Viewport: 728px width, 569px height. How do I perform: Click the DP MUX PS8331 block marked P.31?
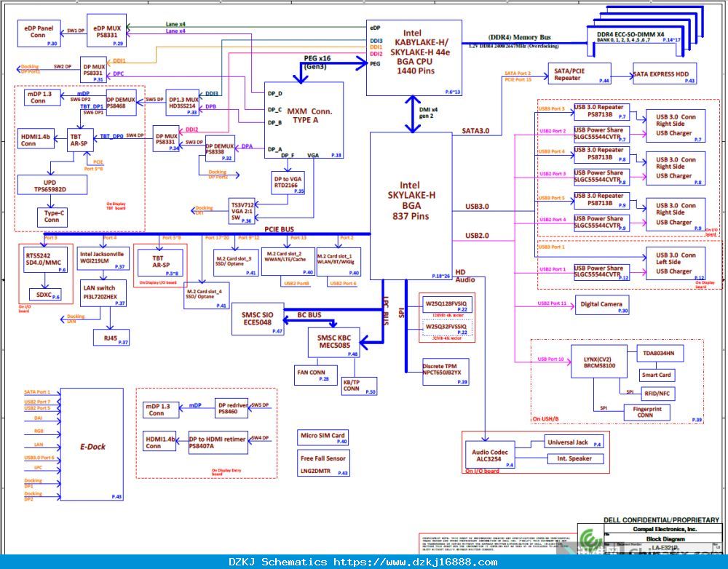(94, 70)
